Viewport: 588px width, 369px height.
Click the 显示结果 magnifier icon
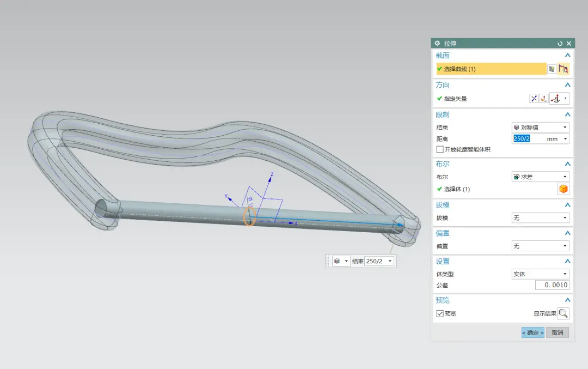(563, 313)
